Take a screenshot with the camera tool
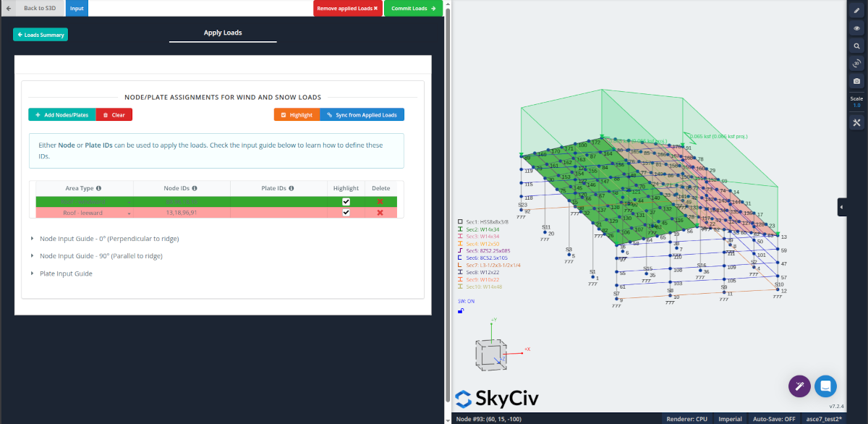The width and height of the screenshot is (868, 424). (x=856, y=81)
